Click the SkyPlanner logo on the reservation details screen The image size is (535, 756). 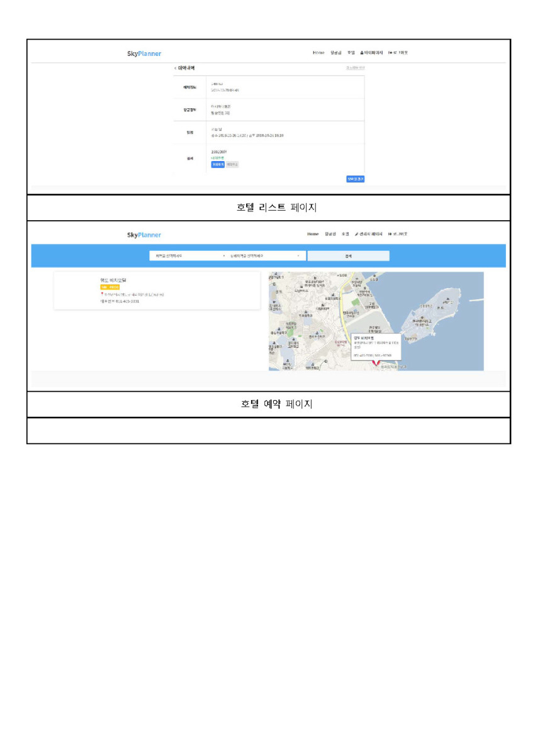(x=144, y=53)
